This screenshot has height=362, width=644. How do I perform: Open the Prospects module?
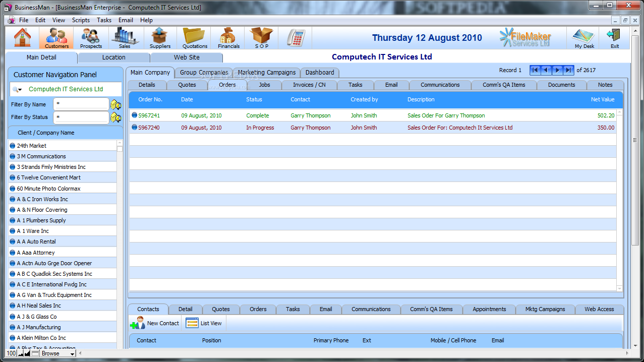click(91, 38)
